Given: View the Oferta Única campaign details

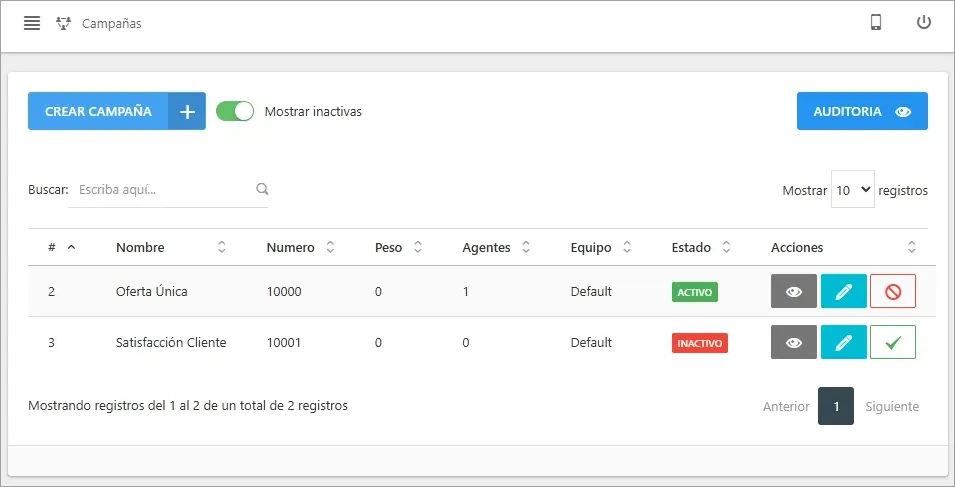Looking at the screenshot, I should (x=794, y=291).
